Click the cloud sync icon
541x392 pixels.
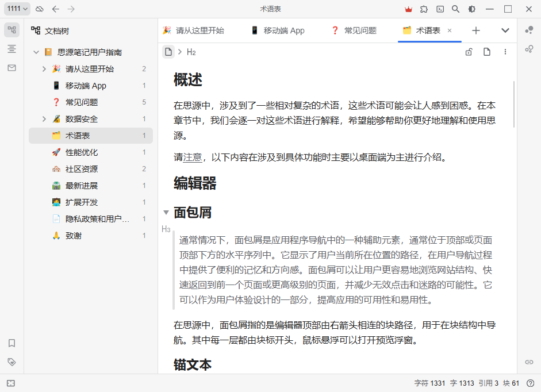pos(40,9)
